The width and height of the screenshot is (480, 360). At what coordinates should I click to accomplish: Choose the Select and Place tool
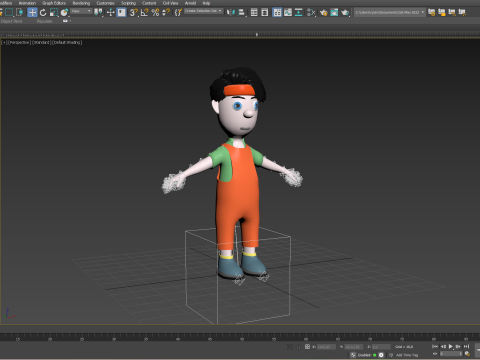pyautogui.click(x=64, y=12)
